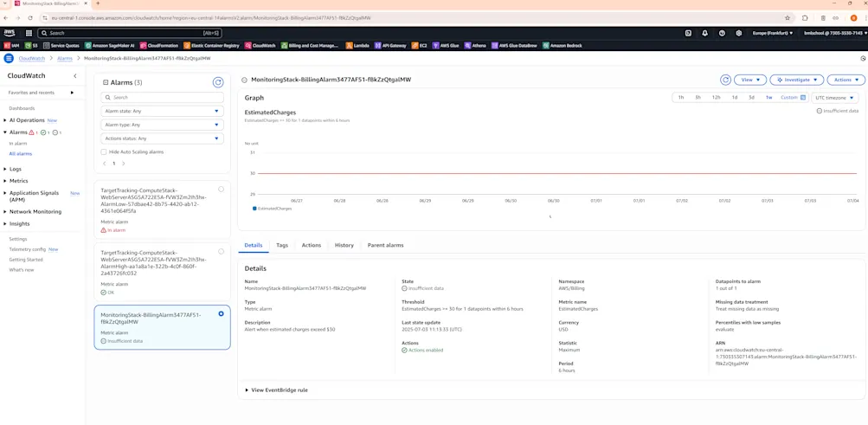This screenshot has height=425, width=868.
Task: Open the API Gateway shortcut
Action: [390, 45]
